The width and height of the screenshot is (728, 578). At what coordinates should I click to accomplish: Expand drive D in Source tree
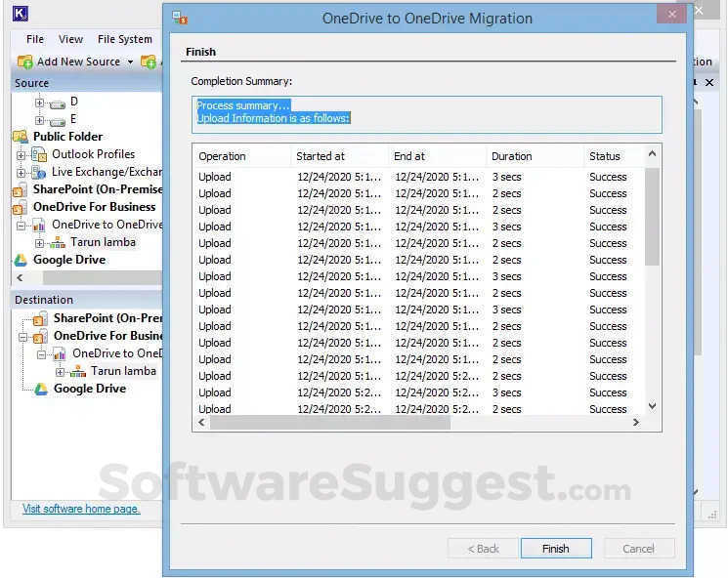click(x=39, y=103)
